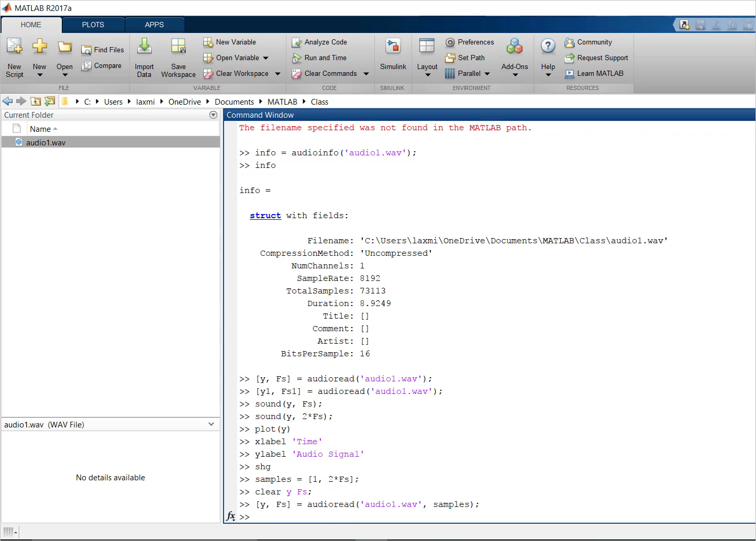Click the Add-Ons icon
The height and width of the screenshot is (541, 756).
[515, 47]
